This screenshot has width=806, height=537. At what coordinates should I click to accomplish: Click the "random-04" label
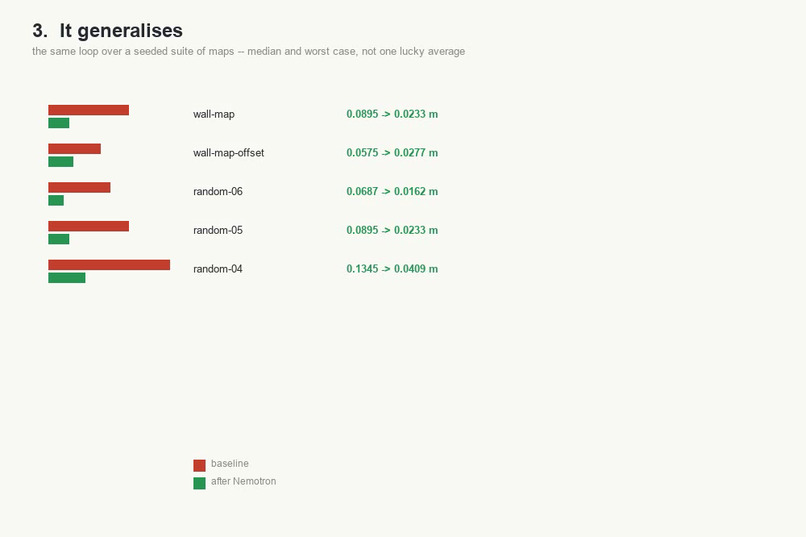pyautogui.click(x=217, y=269)
